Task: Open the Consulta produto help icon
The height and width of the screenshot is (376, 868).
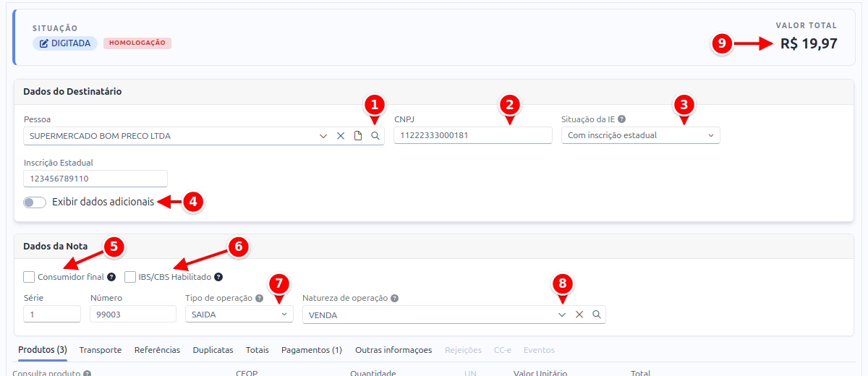Action: click(87, 373)
